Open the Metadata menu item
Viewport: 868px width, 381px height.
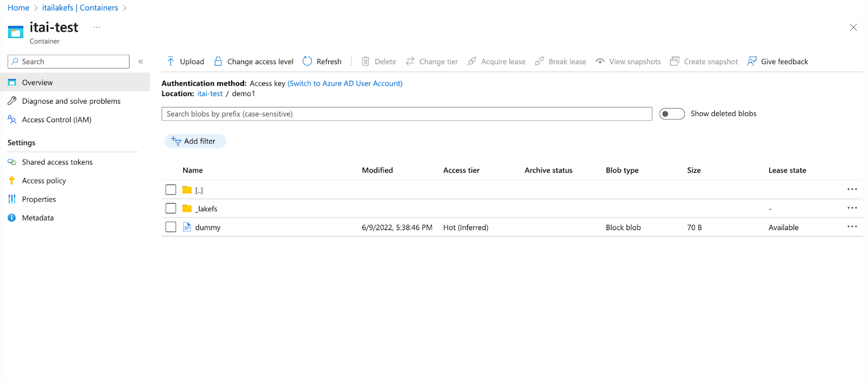point(75,218)
